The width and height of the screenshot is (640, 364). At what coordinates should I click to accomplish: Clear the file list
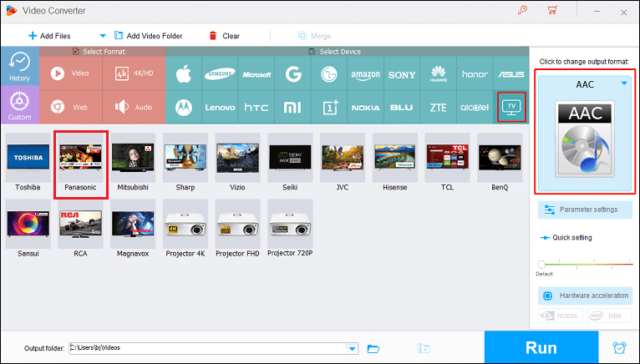coord(224,36)
